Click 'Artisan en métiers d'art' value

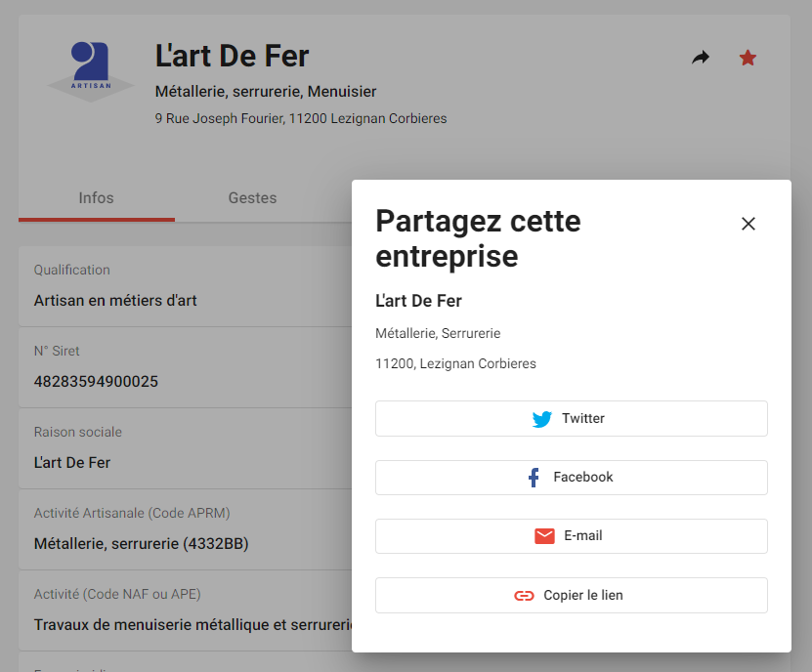click(x=115, y=301)
